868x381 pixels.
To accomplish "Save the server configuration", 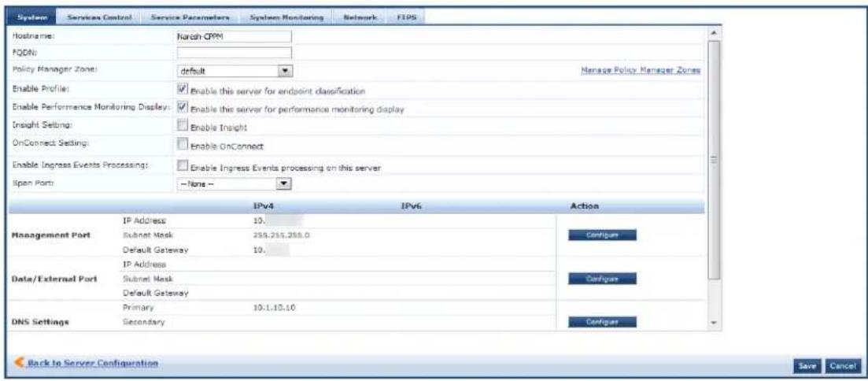I will point(807,366).
